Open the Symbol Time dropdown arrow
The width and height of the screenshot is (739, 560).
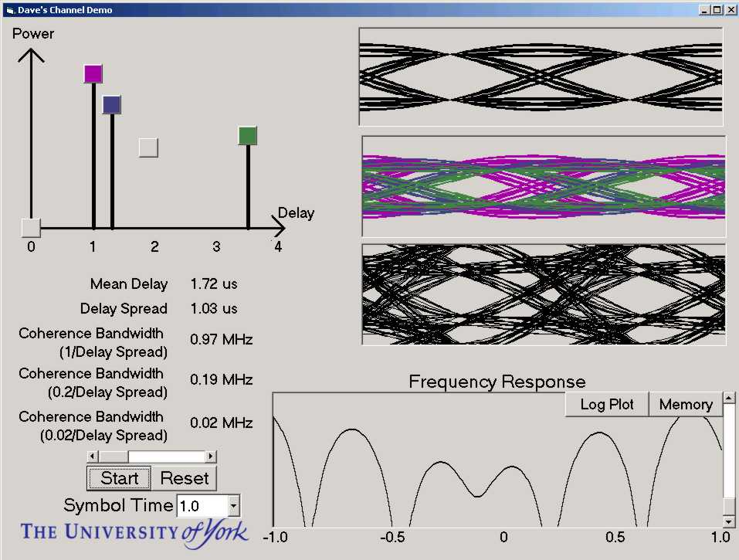(x=234, y=507)
